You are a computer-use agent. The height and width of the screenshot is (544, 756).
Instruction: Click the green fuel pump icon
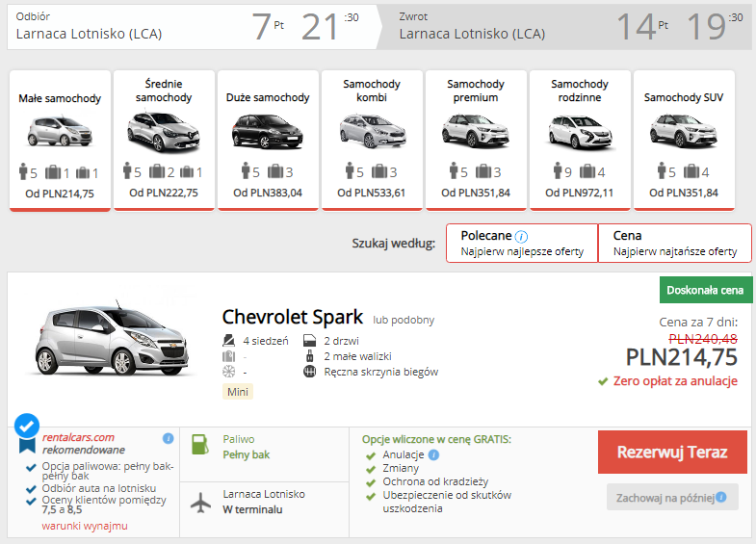coord(200,444)
